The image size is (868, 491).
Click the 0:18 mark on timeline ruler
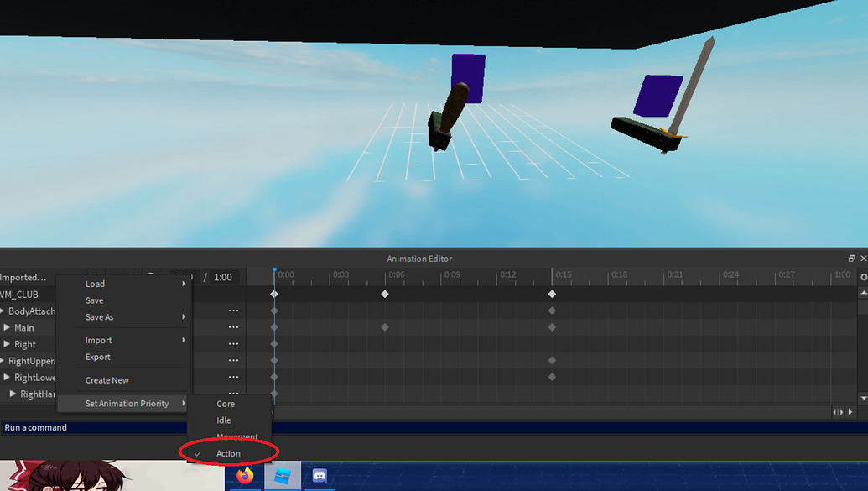(x=620, y=274)
